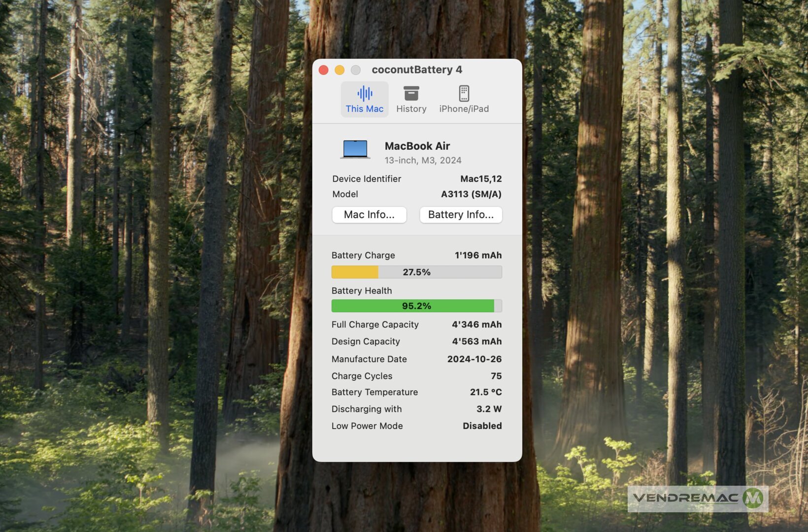Click the History archive box icon
This screenshot has height=532, width=808.
click(x=411, y=93)
